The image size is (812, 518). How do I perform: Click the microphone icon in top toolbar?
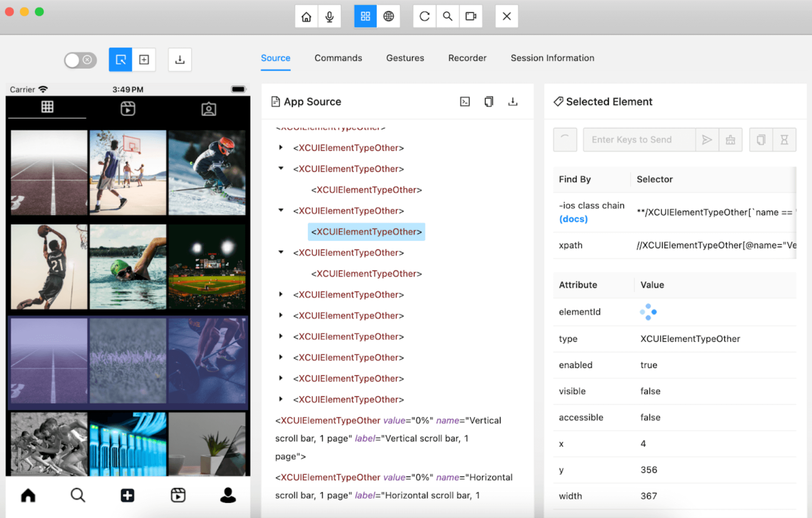[329, 17]
